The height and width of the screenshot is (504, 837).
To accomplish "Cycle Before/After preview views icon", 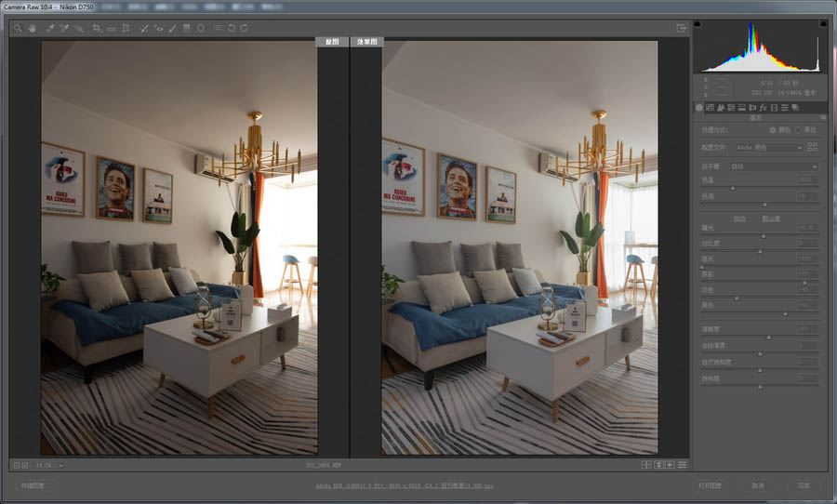I will (646, 465).
